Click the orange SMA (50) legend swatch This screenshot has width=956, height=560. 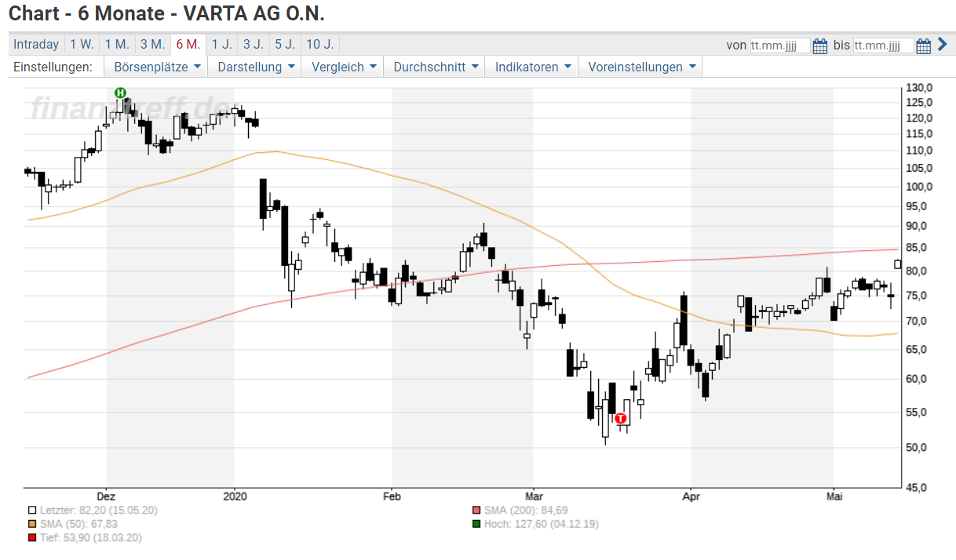coord(31,523)
